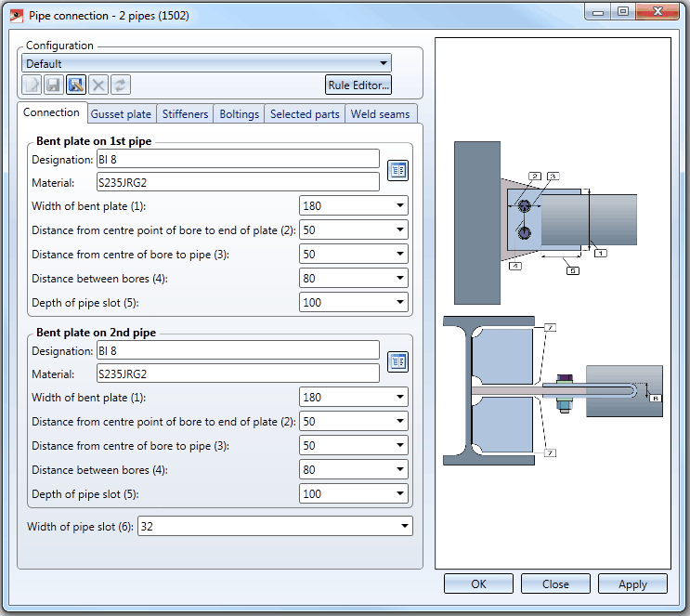The image size is (690, 616).
Task: Open catalogue browser for 2nd pipe bent plate
Action: pyautogui.click(x=397, y=361)
